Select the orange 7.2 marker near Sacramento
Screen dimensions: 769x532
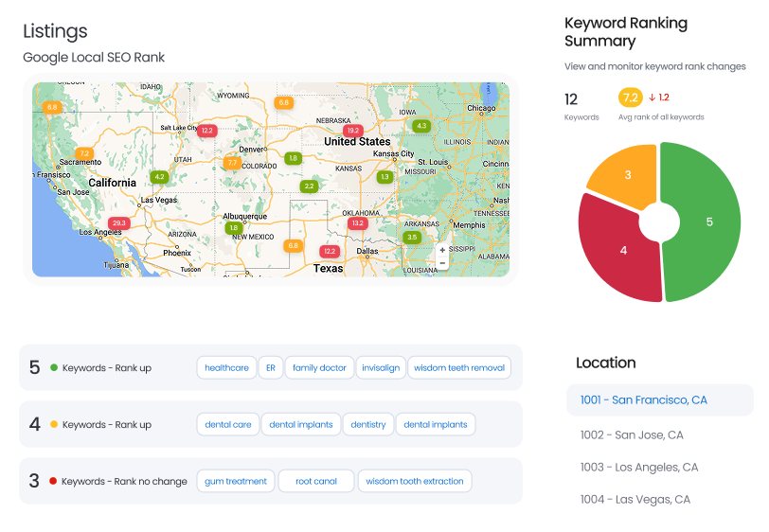click(84, 153)
